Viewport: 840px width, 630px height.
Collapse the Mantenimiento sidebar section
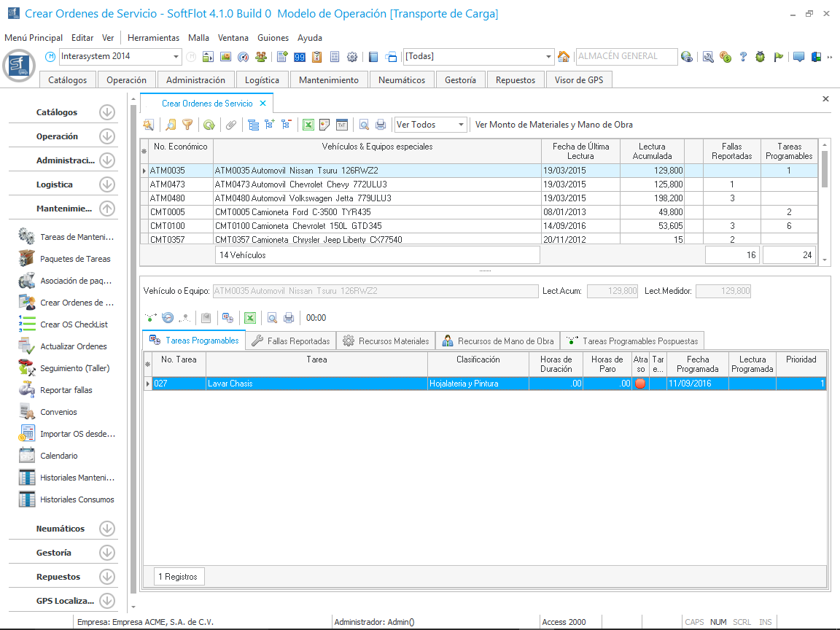coord(107,209)
